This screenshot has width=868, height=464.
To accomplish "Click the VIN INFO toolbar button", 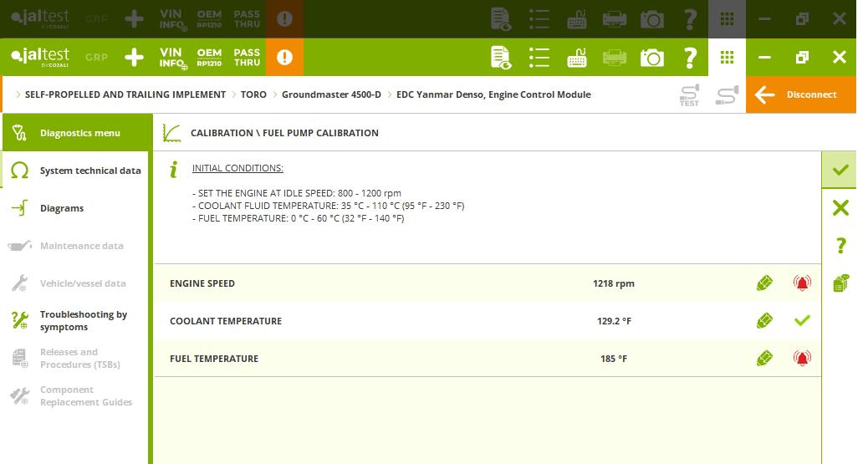I will (x=173, y=57).
